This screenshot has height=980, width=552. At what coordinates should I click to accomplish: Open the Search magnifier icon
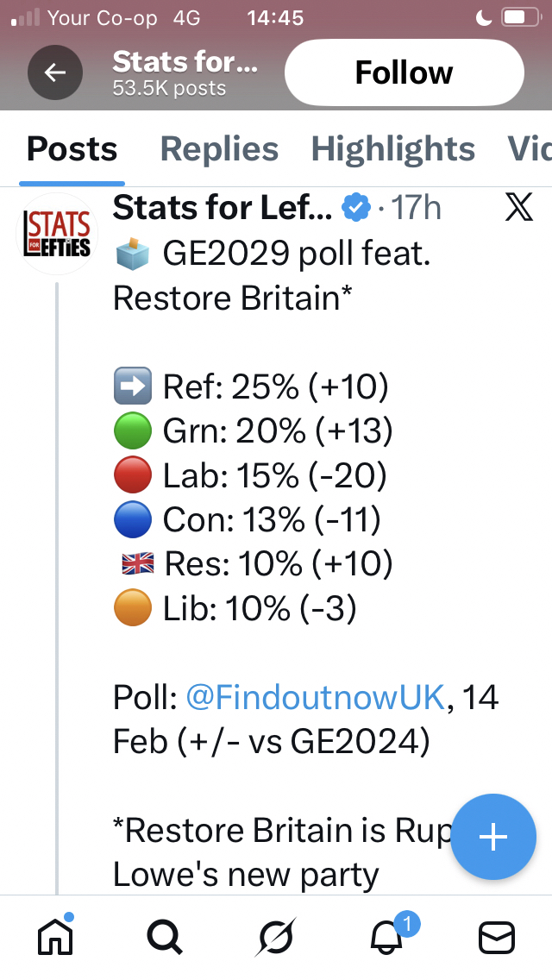click(164, 937)
